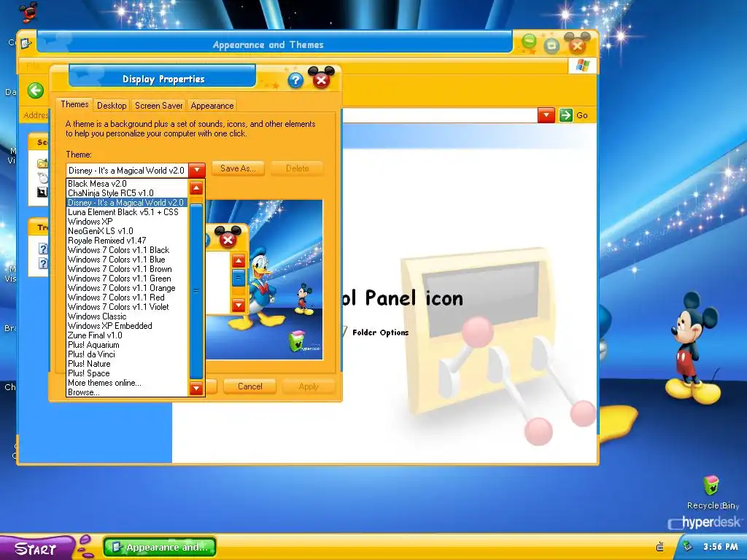Viewport: 747px width, 560px height.
Task: Click the Delete button
Action: click(298, 168)
